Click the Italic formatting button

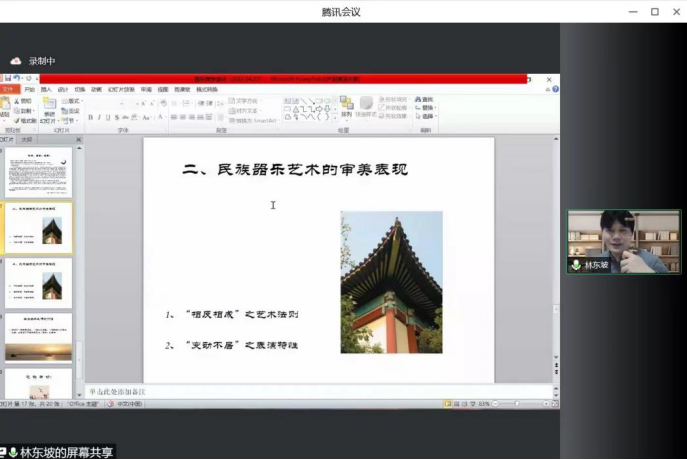(x=99, y=117)
